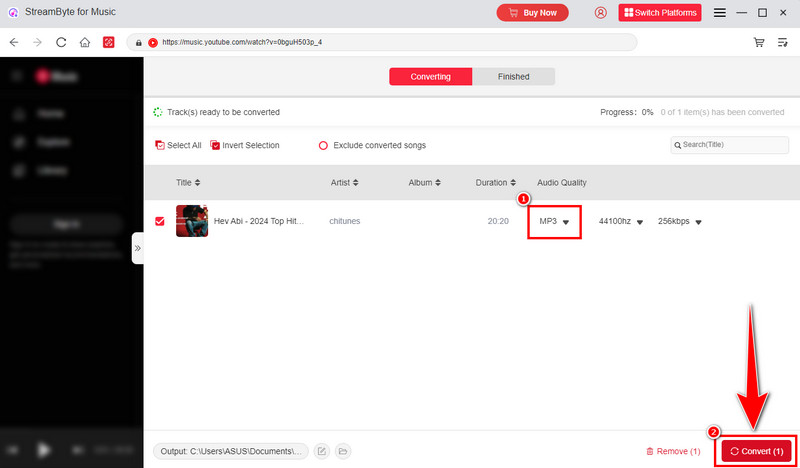This screenshot has width=800, height=468.
Task: Open the MP3 format dropdown
Action: (554, 221)
